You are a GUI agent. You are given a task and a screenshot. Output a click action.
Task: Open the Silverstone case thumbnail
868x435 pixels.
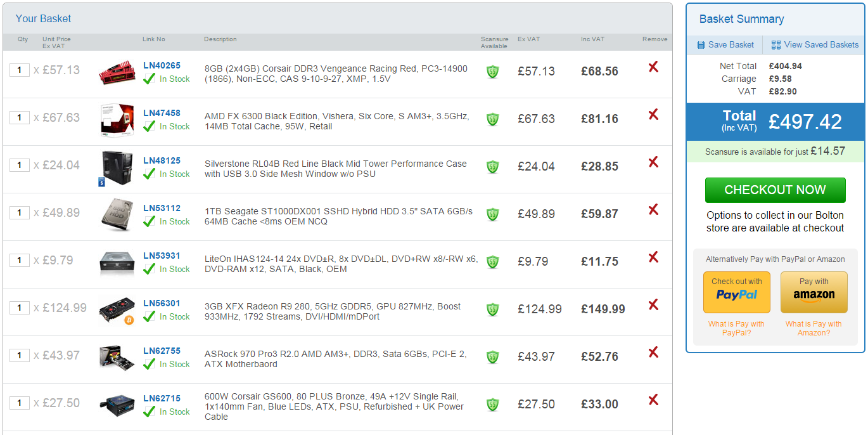(116, 168)
